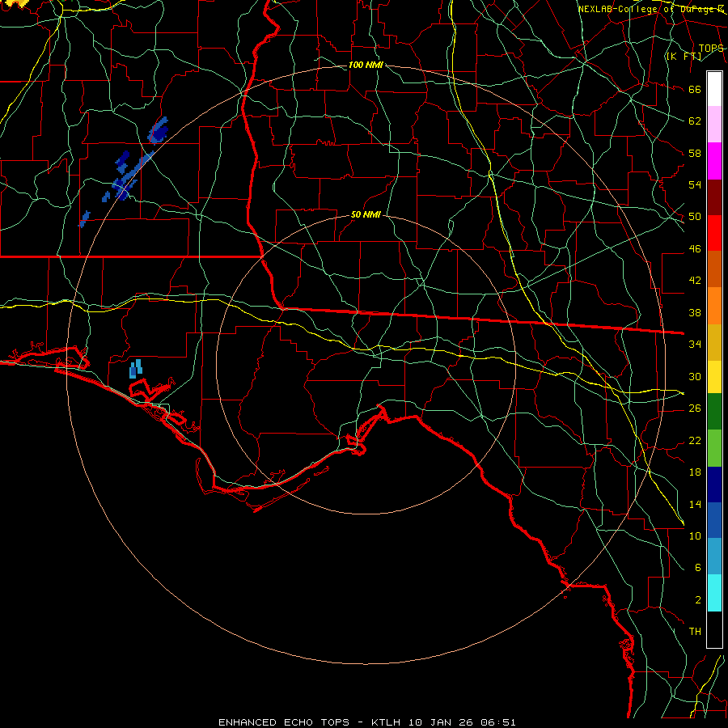This screenshot has height=728, width=728.
Task: Click the "18" legend value
Action: (x=695, y=472)
